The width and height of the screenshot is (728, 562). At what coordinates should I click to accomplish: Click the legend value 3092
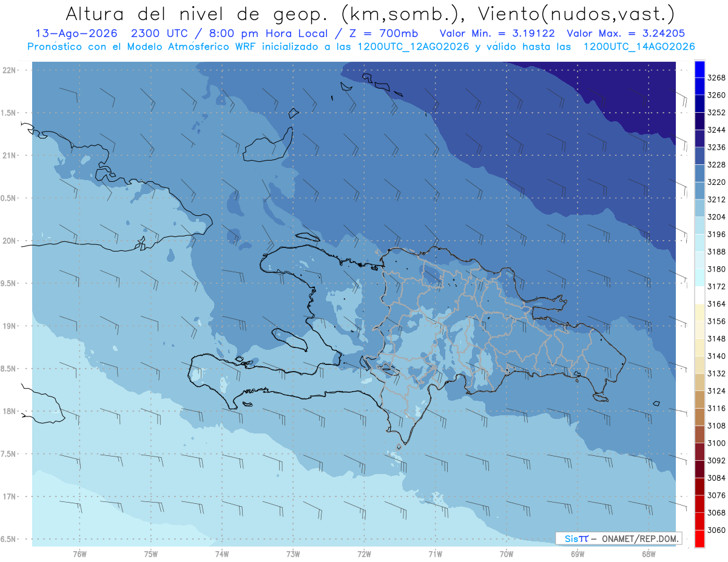point(716,461)
